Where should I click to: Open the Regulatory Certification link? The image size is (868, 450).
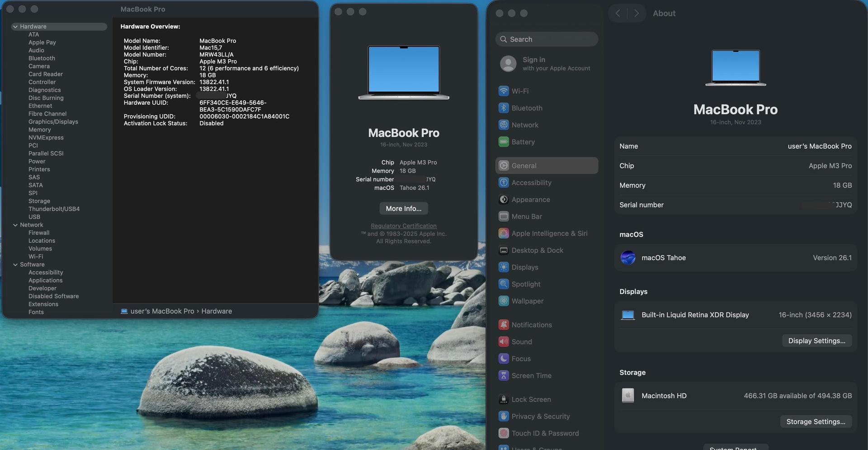[x=403, y=226]
